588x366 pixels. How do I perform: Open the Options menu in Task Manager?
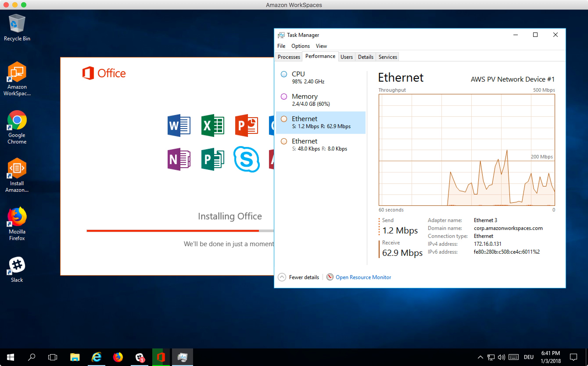point(300,46)
